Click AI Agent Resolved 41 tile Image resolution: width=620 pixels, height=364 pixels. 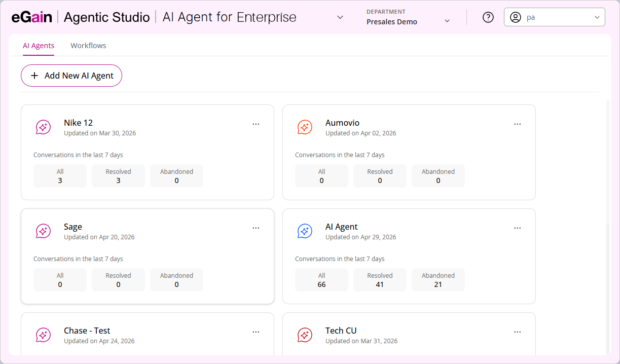tap(380, 280)
